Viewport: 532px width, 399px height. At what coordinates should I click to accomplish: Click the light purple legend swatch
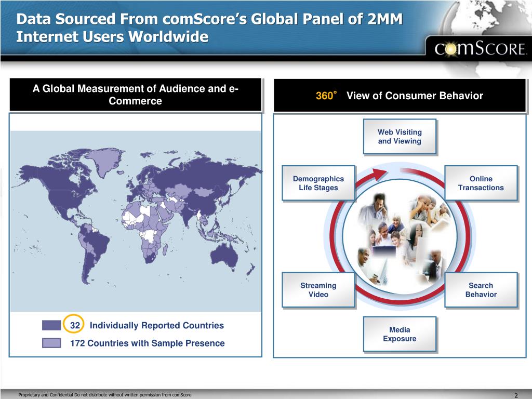click(51, 343)
